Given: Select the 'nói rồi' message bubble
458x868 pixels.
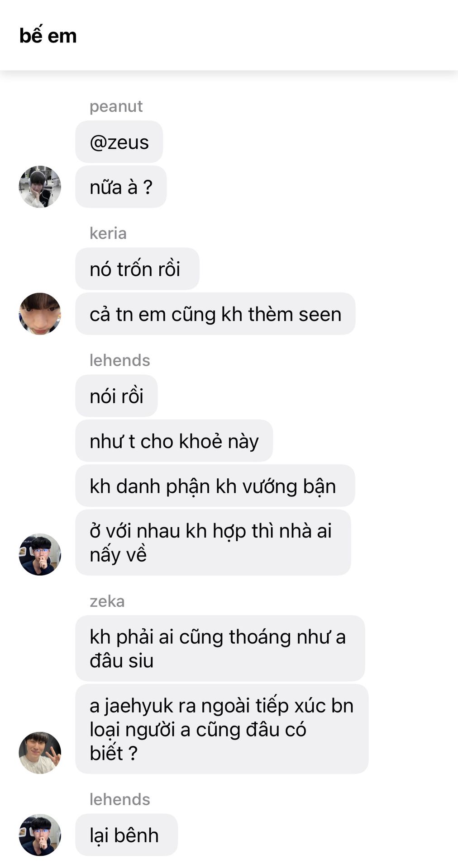Looking at the screenshot, I should (116, 396).
